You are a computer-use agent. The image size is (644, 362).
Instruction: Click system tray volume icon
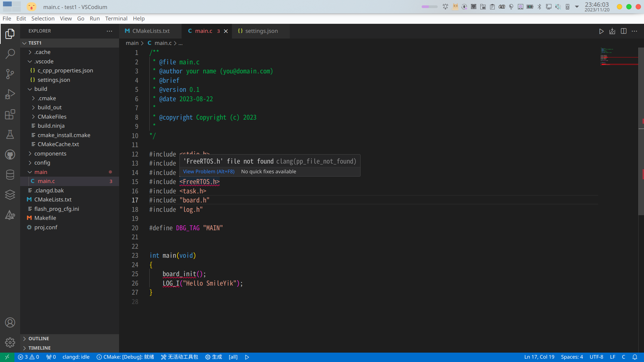point(558,7)
